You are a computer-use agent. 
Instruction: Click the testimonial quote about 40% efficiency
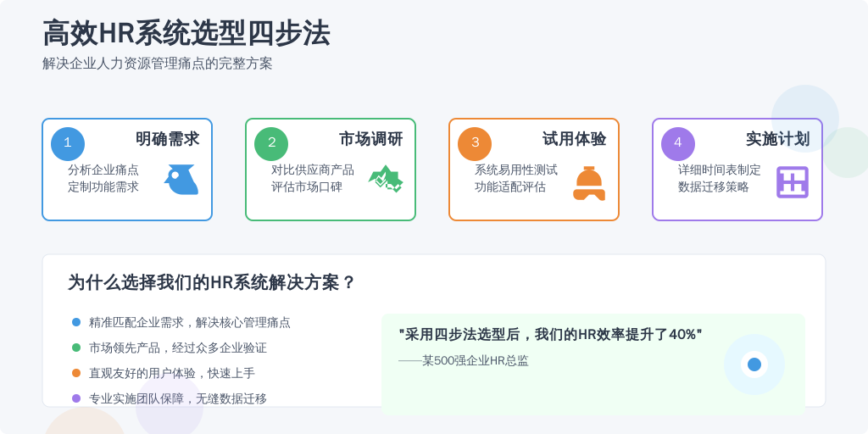pyautogui.click(x=551, y=334)
